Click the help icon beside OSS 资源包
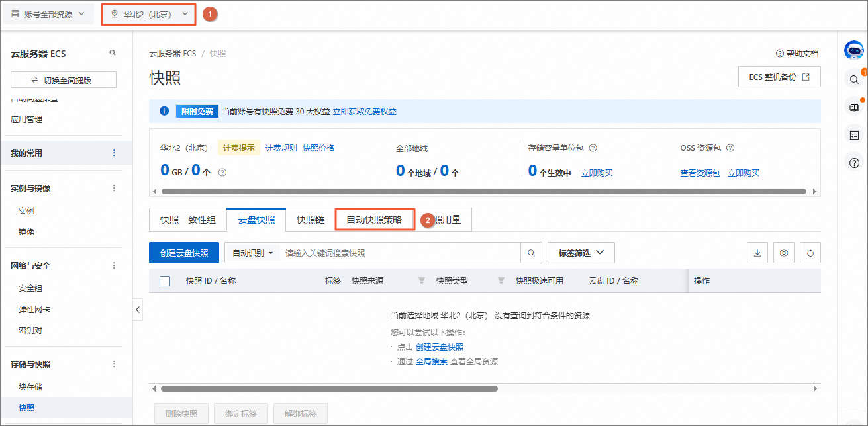This screenshot has width=868, height=426. 730,148
